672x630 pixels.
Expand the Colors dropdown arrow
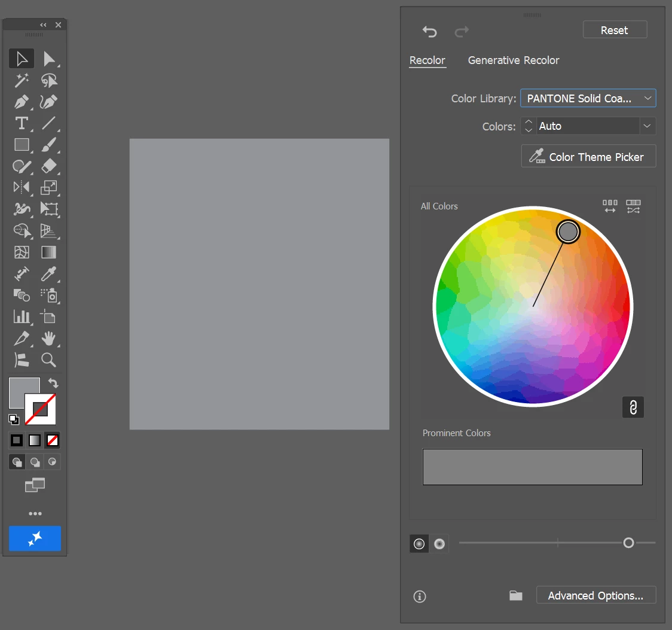pyautogui.click(x=647, y=126)
